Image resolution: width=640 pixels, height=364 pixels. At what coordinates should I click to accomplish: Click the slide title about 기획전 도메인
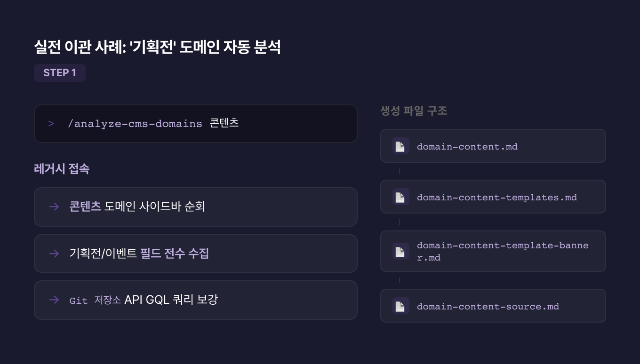pos(157,47)
